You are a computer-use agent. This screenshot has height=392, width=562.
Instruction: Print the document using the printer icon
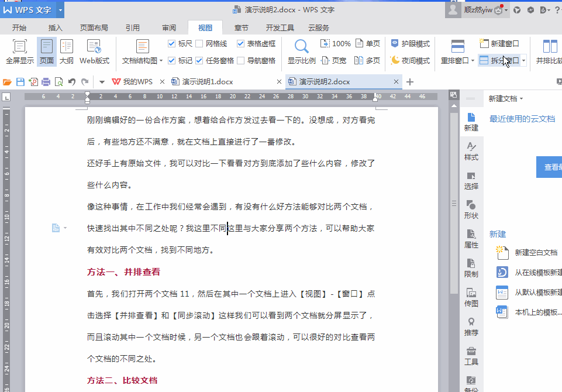pos(46,82)
